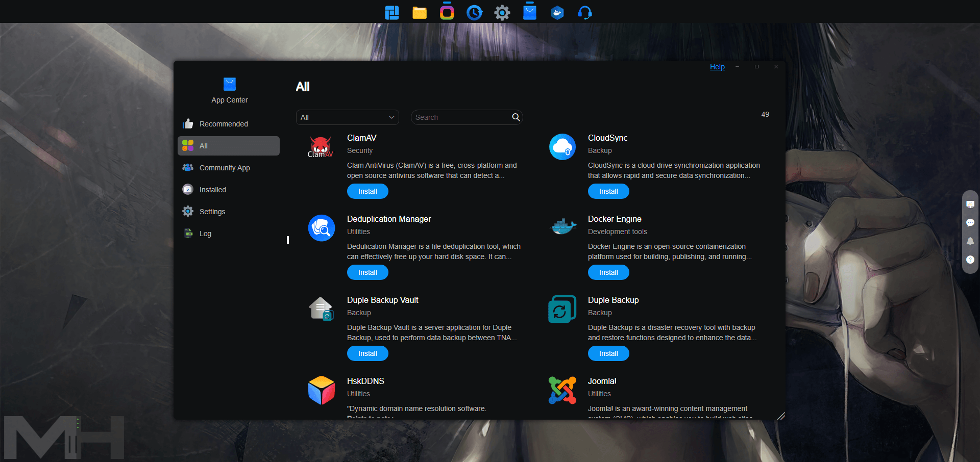The width and height of the screenshot is (980, 462).
Task: Click the search magnifier icon
Action: (x=516, y=117)
